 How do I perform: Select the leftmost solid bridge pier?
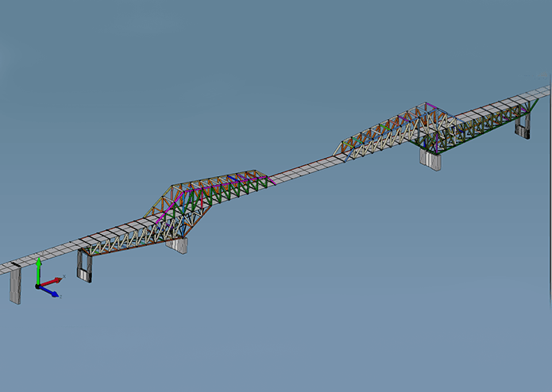[16, 286]
